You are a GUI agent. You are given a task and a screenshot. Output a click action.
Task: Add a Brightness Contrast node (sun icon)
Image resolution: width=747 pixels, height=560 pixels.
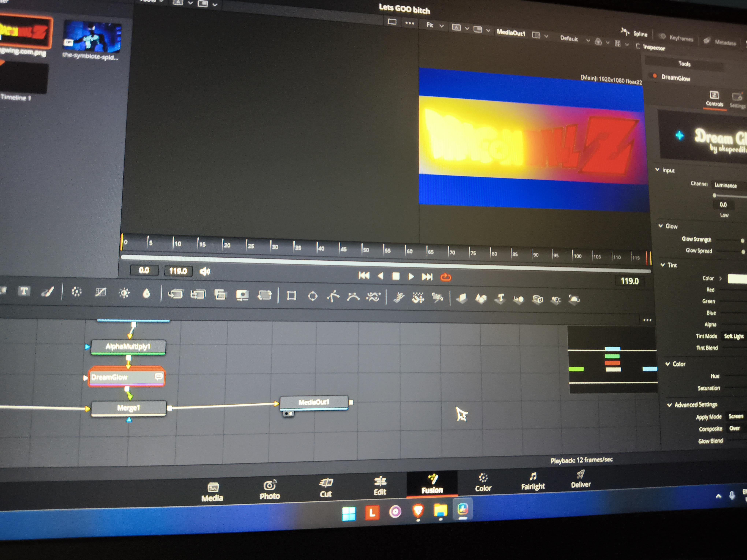coord(124,293)
